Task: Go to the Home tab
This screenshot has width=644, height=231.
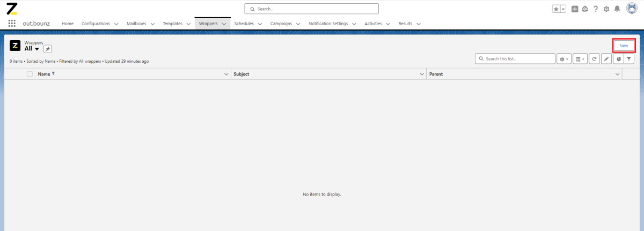Action: (68, 24)
